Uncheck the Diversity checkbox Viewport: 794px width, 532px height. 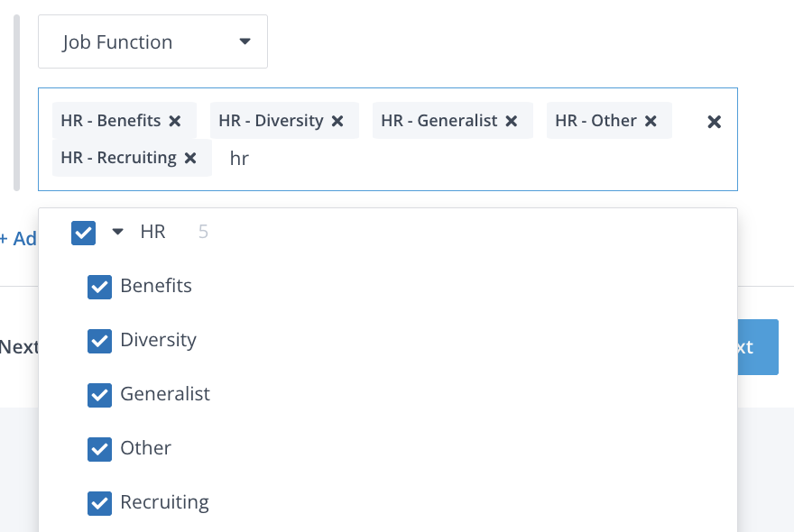(x=99, y=341)
